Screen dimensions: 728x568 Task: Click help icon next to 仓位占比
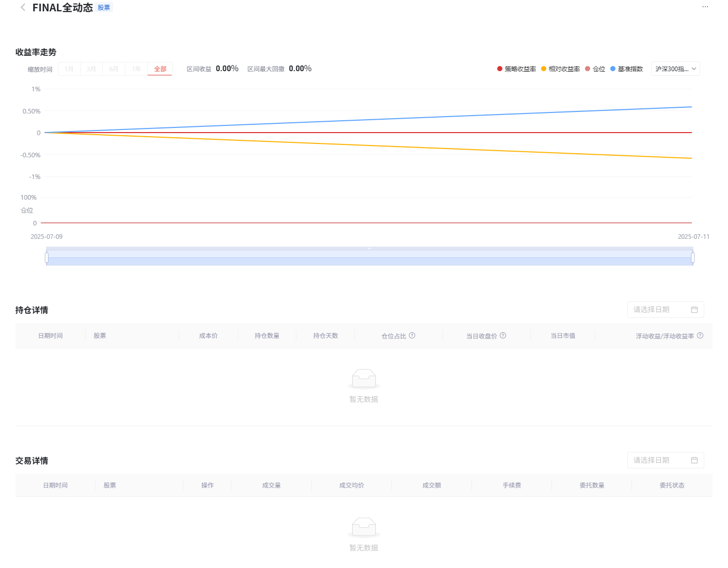pyautogui.click(x=412, y=335)
